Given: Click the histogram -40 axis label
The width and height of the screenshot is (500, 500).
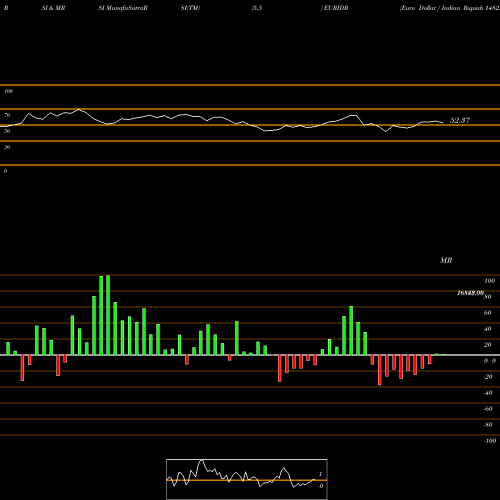Looking at the screenshot, I should (x=488, y=393).
